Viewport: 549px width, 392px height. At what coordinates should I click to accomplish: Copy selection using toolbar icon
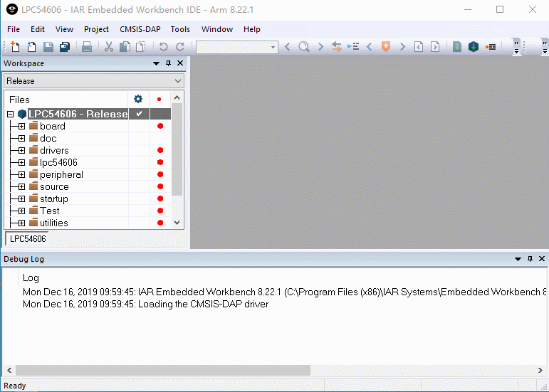[125, 46]
